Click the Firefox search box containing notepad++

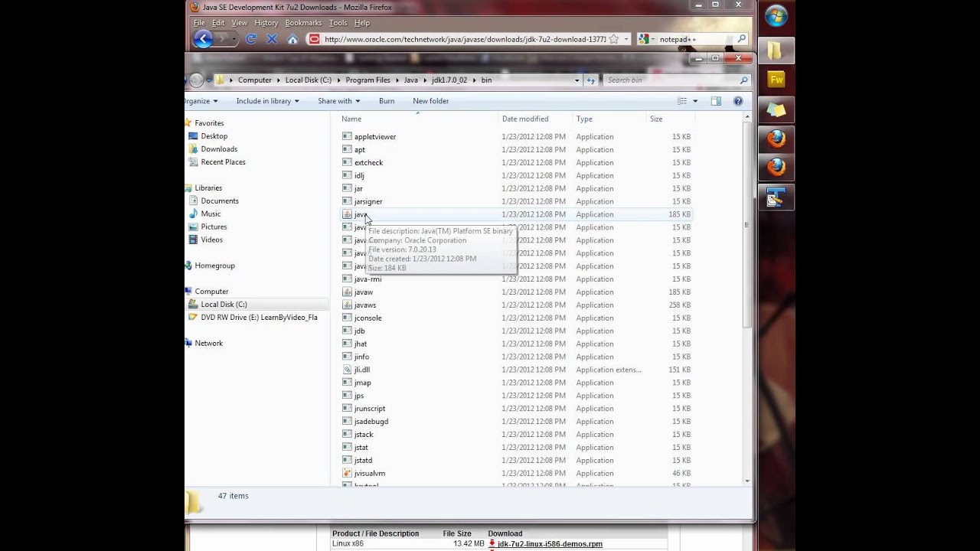point(694,39)
